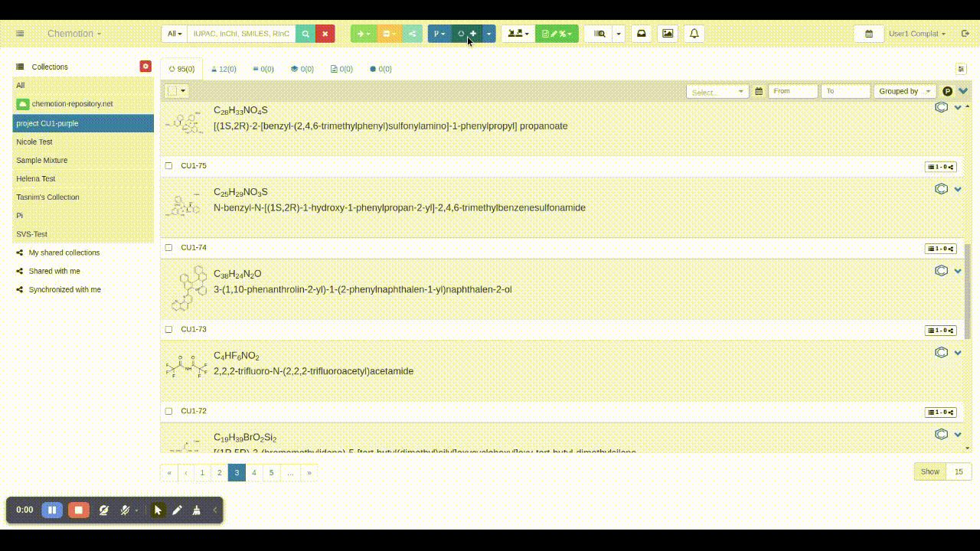Select the Helena Test collection
Screen dimensions: 980x551
click(36, 178)
